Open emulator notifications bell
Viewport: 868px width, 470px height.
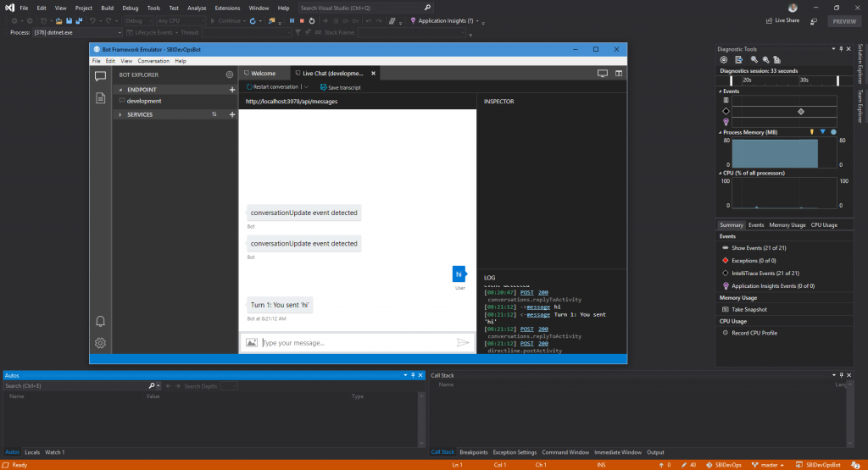tap(100, 321)
